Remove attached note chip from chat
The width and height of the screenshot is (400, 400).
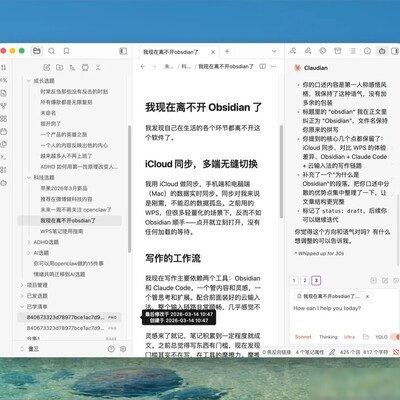pos(367,296)
